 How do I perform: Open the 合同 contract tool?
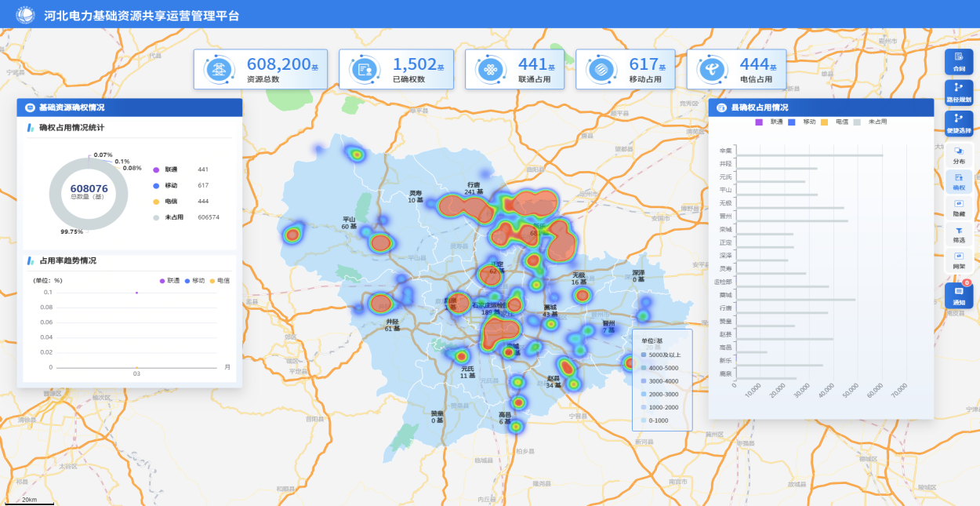959,62
